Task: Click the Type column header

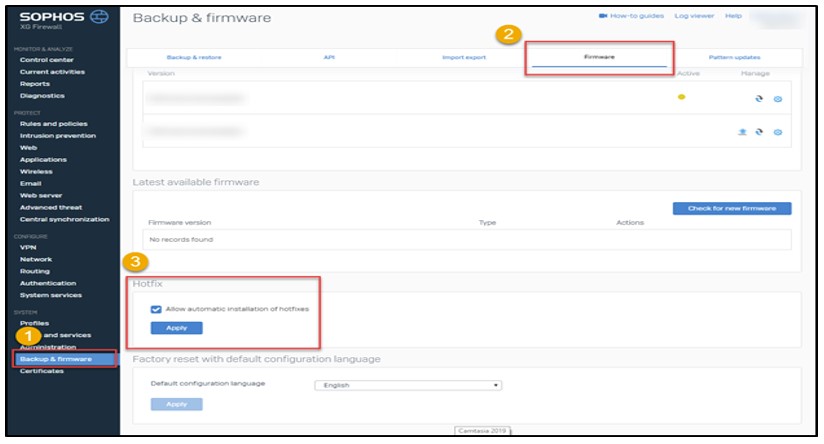Action: pos(487,223)
